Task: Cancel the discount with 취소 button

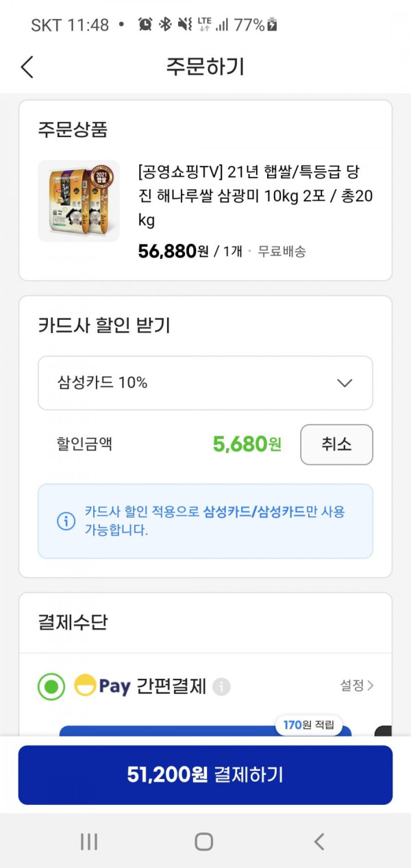Action: [x=336, y=445]
